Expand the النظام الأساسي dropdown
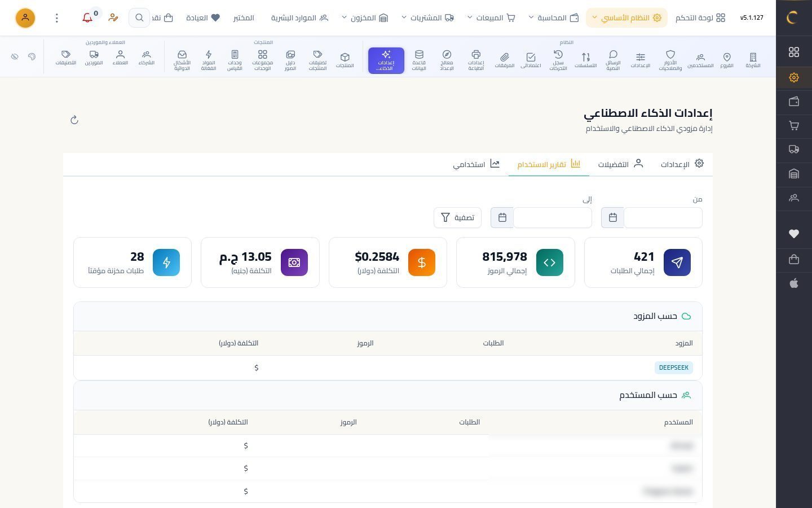 (626, 18)
